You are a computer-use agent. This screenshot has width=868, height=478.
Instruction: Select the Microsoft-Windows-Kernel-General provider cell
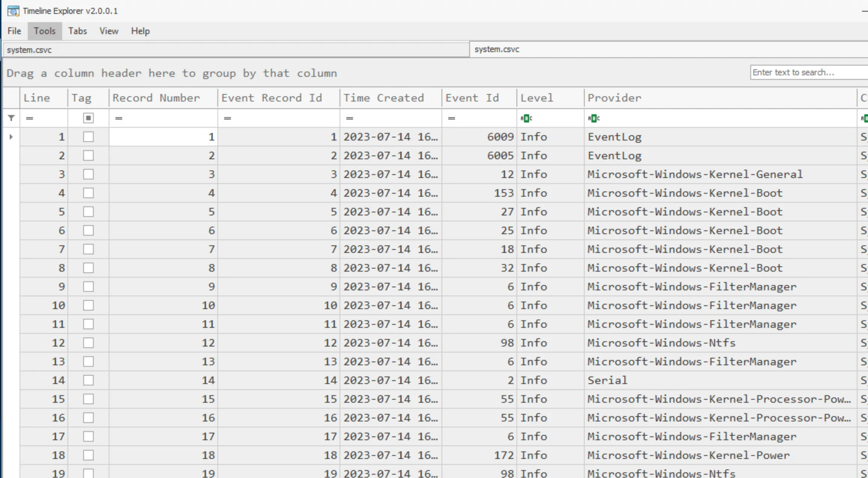point(721,174)
